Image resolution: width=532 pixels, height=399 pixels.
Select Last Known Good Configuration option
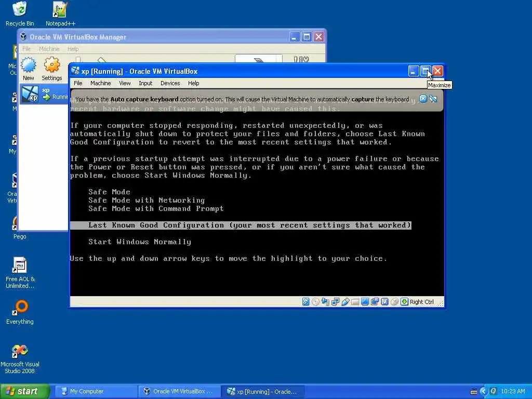coord(241,225)
